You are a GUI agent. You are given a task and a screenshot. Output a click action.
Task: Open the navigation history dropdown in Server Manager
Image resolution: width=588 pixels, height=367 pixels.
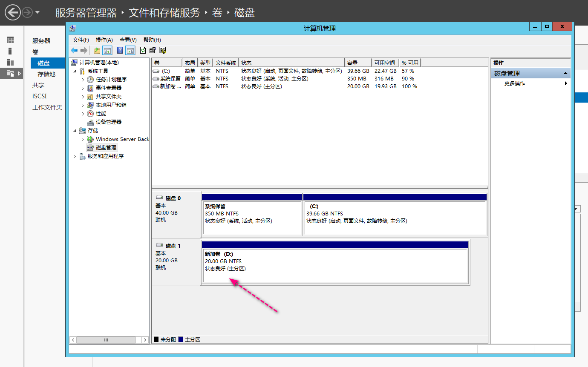coord(37,13)
